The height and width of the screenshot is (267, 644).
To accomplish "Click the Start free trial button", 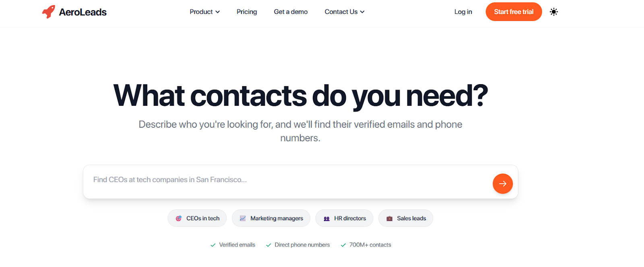I will coord(514,12).
